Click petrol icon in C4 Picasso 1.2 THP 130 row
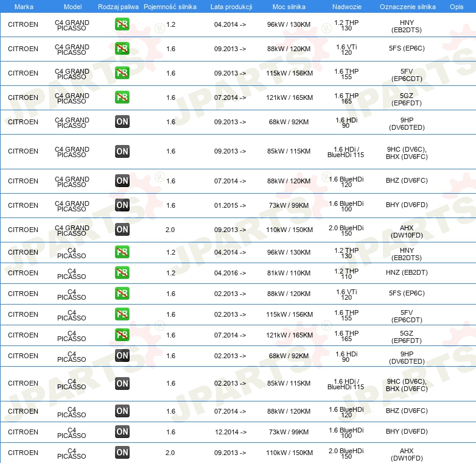Image resolution: width=476 pixels, height=463 pixels. [122, 252]
